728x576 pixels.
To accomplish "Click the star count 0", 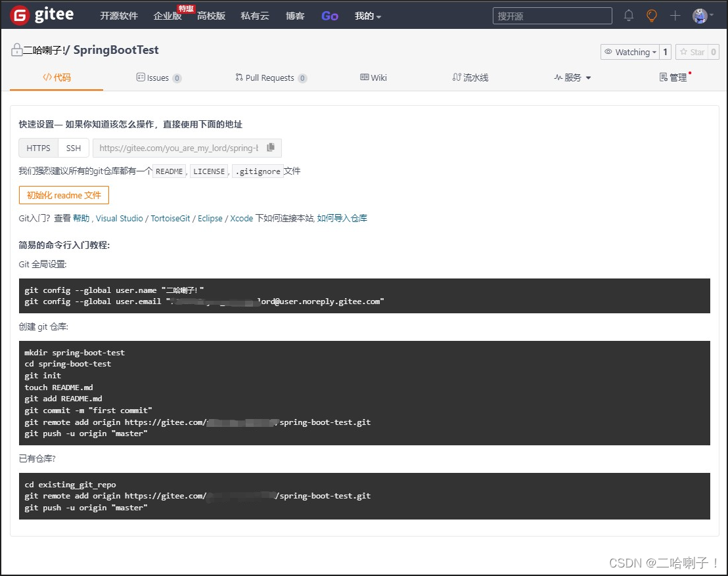I will [x=714, y=52].
